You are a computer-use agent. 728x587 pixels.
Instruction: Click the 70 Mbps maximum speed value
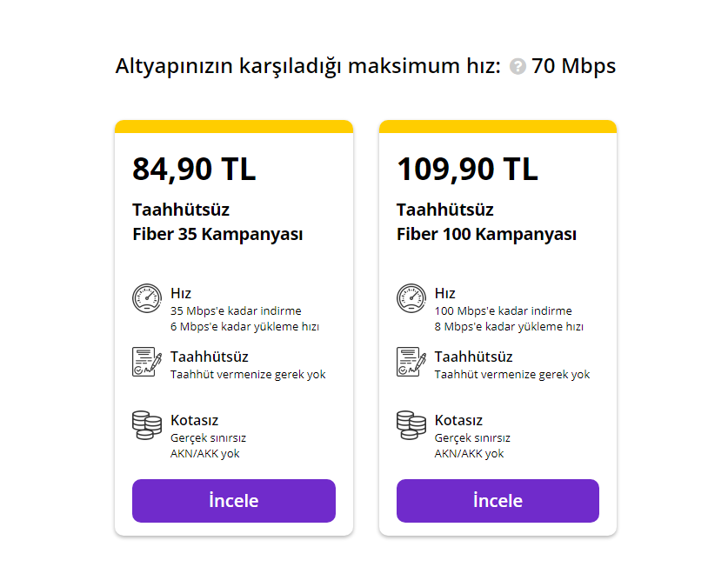574,66
